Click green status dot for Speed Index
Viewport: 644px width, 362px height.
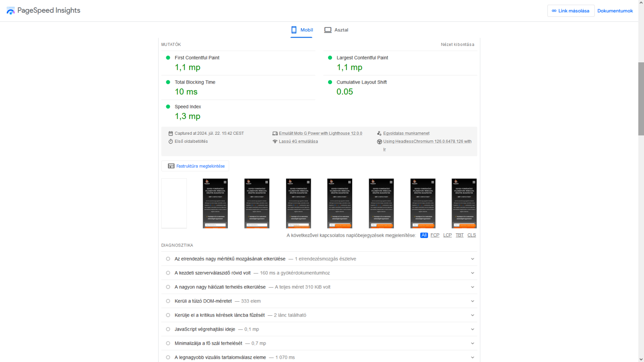(168, 107)
